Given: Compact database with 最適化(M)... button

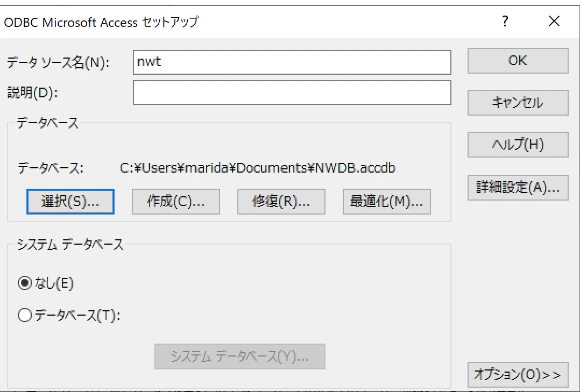Looking at the screenshot, I should pos(386,202).
